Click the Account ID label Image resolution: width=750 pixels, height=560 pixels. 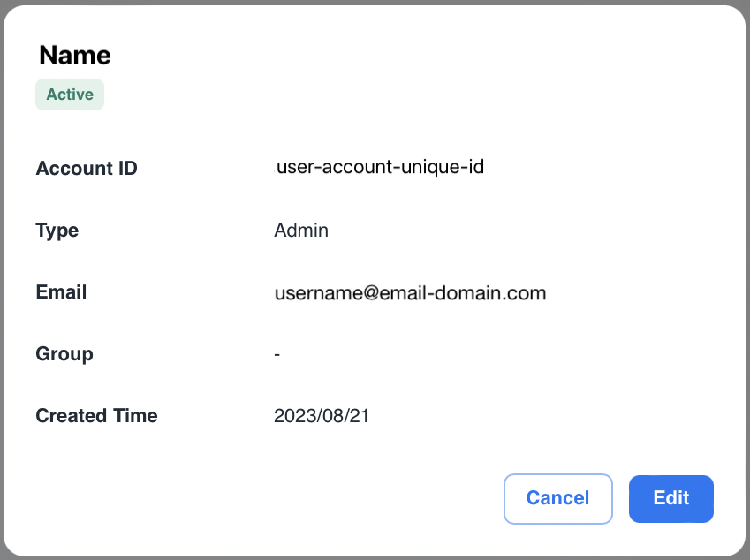pos(87,168)
